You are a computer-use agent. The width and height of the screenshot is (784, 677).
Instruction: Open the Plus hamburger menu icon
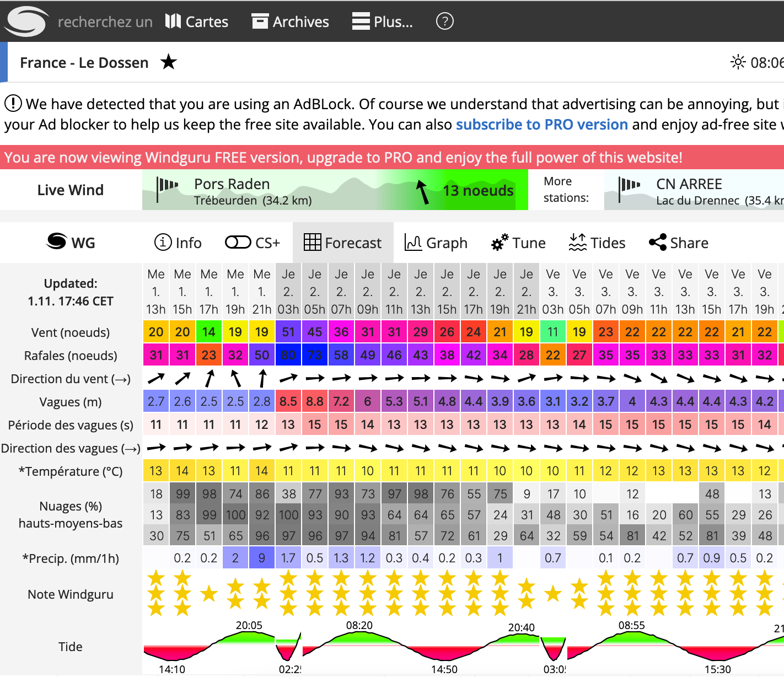361,22
